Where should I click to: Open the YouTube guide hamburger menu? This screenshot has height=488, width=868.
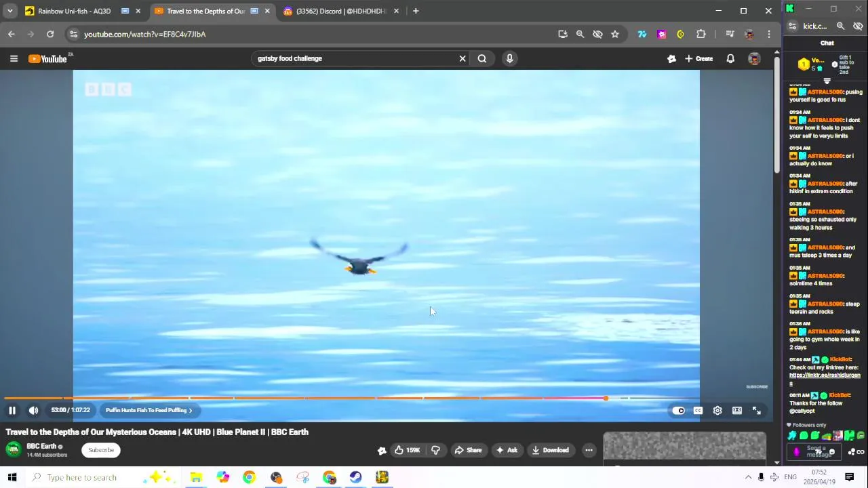(14, 58)
